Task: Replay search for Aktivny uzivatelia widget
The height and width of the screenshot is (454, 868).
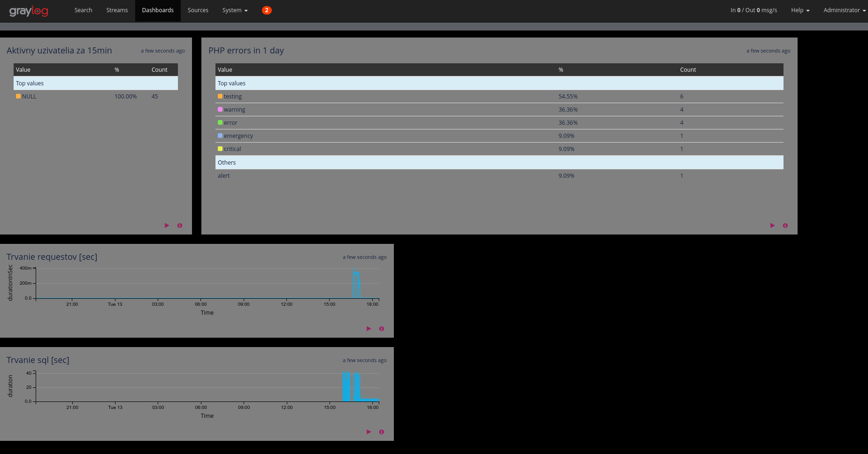Action: point(167,225)
